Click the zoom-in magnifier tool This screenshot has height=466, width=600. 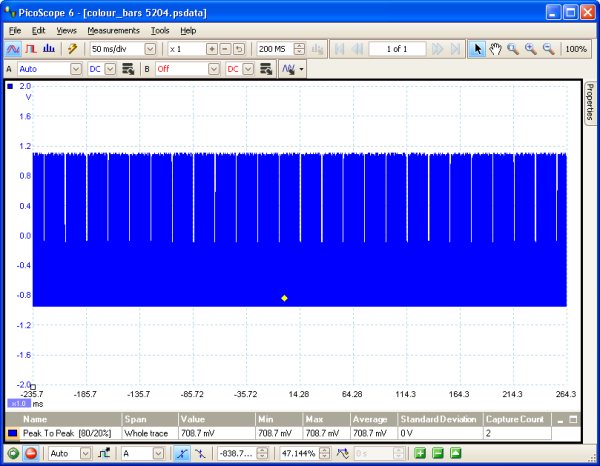point(530,49)
